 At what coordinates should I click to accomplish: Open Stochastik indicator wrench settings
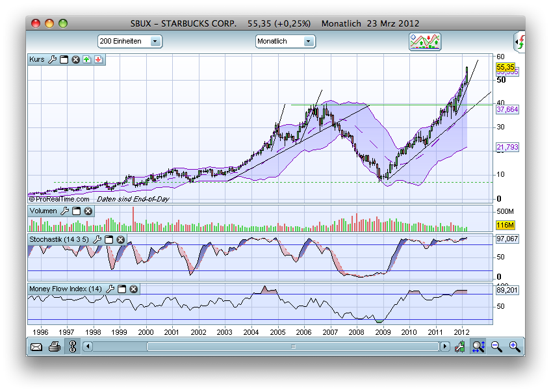tap(97, 239)
